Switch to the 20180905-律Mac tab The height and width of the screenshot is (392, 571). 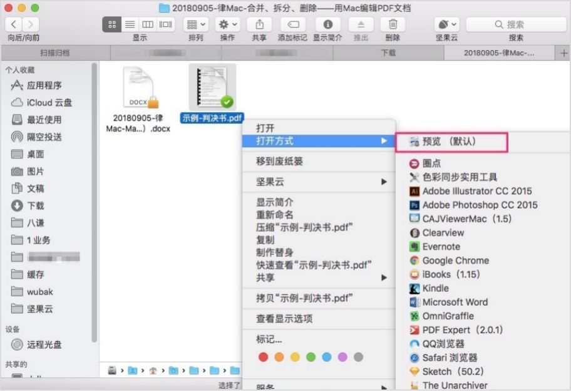coord(499,53)
